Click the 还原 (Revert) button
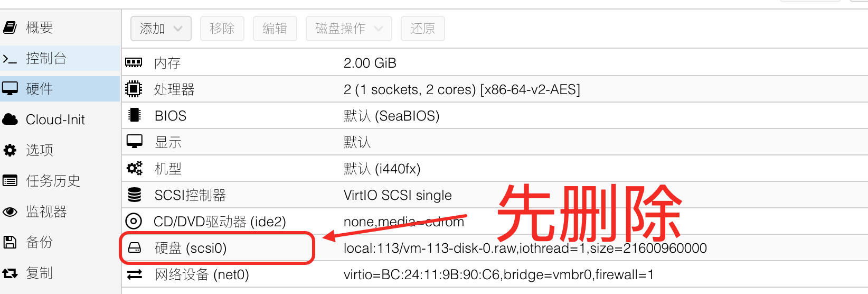The width and height of the screenshot is (868, 294). pyautogui.click(x=422, y=29)
